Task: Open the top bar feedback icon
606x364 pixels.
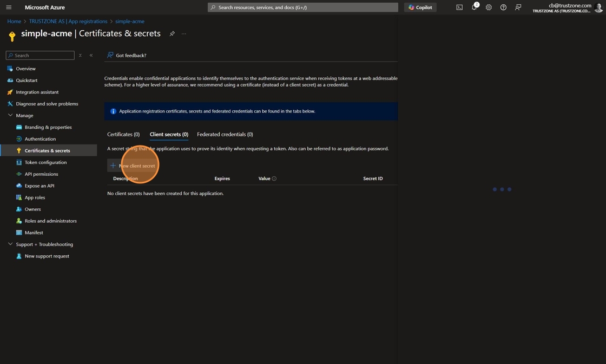Action: [x=518, y=8]
